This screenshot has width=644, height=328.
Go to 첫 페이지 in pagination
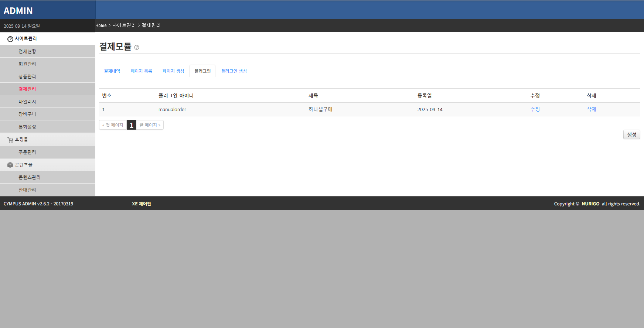113,125
